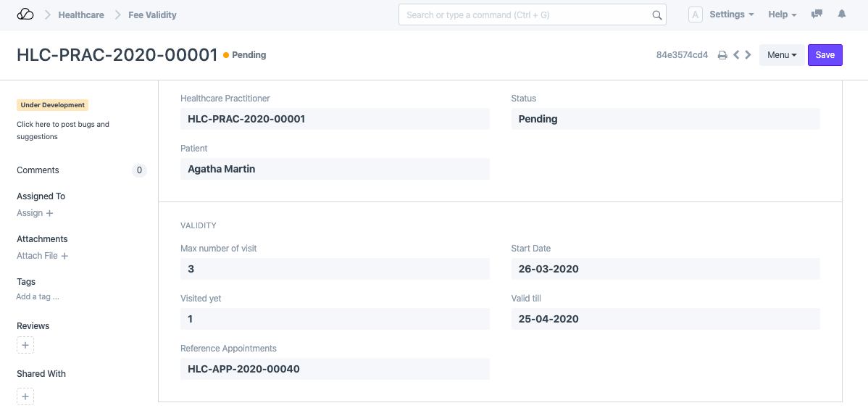Screen dimensions: 868x416
Task: Click the cloud home logo icon
Action: coord(25,14)
